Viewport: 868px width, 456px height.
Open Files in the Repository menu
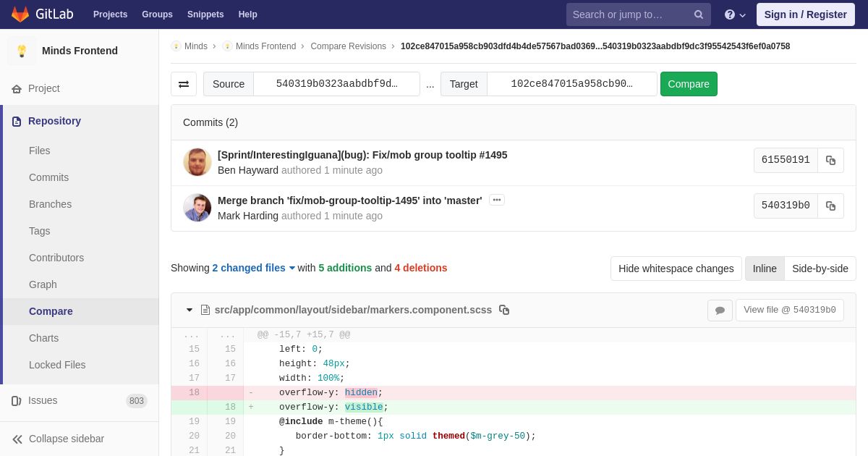click(40, 151)
